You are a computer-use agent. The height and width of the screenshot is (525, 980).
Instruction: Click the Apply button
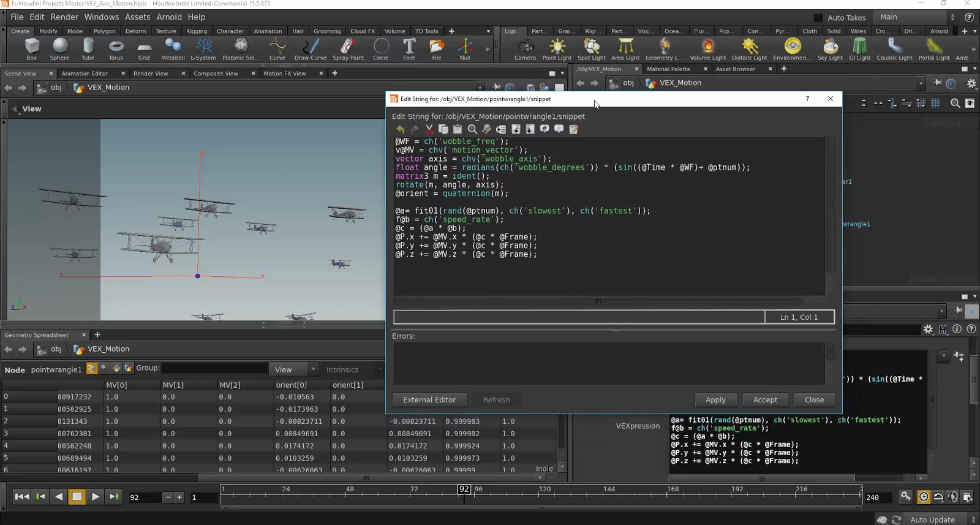(x=715, y=400)
